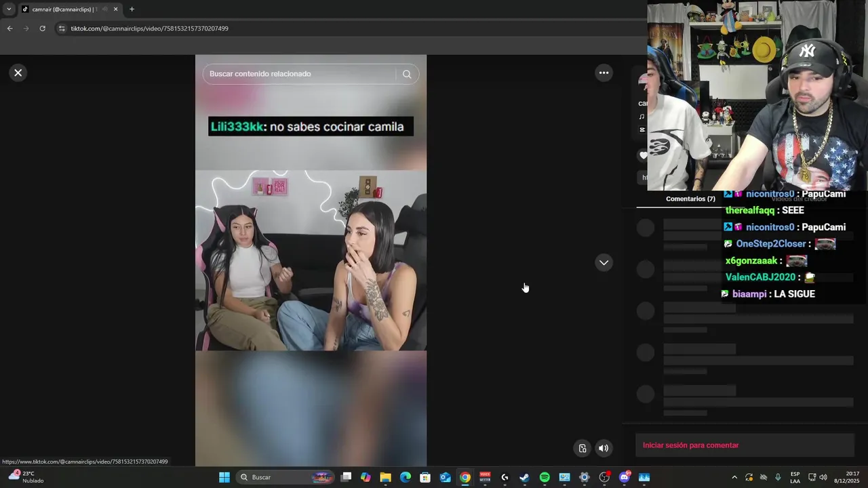
Task: Open a new browser tab with plus
Action: tap(132, 9)
